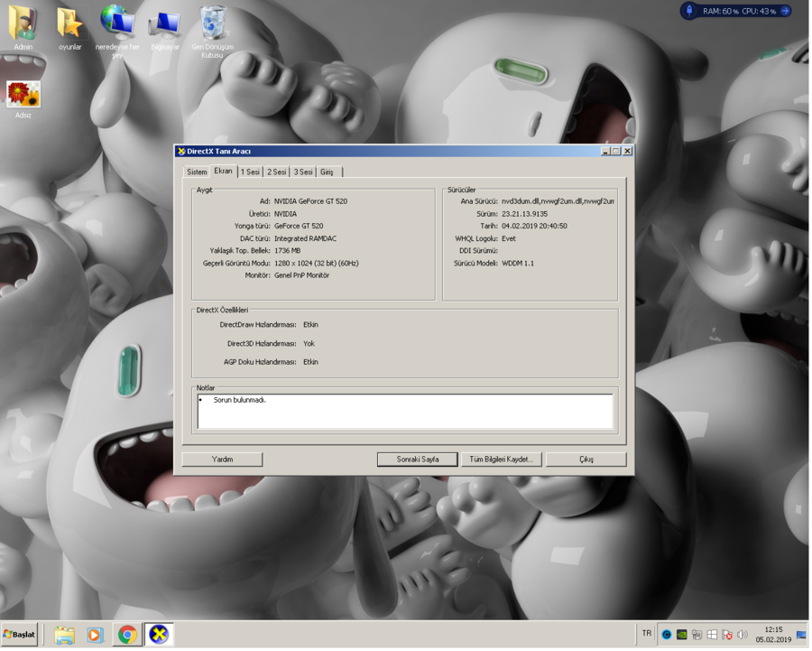The width and height of the screenshot is (812, 651).
Task: Click '1280 x 1024 (32 bit) (60Hz)' value
Action: (x=317, y=264)
